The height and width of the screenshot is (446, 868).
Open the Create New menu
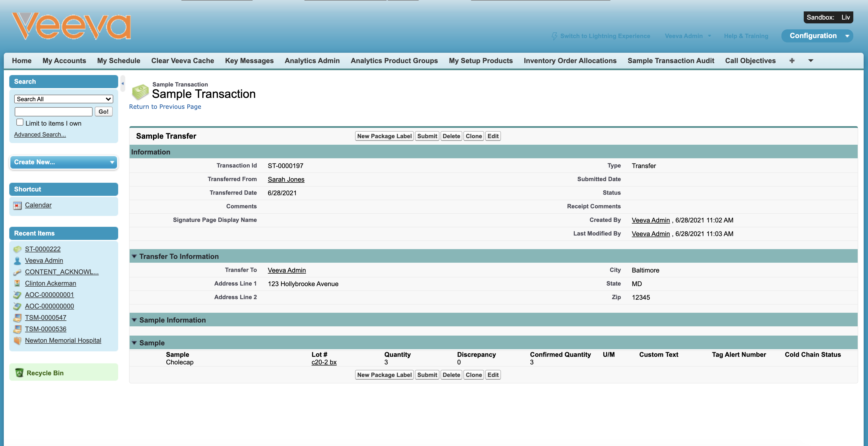click(x=63, y=162)
